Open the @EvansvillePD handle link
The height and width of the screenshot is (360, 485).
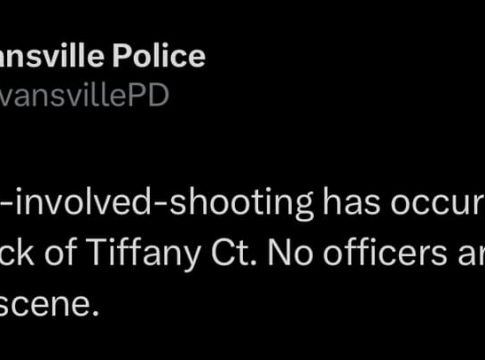(x=84, y=95)
